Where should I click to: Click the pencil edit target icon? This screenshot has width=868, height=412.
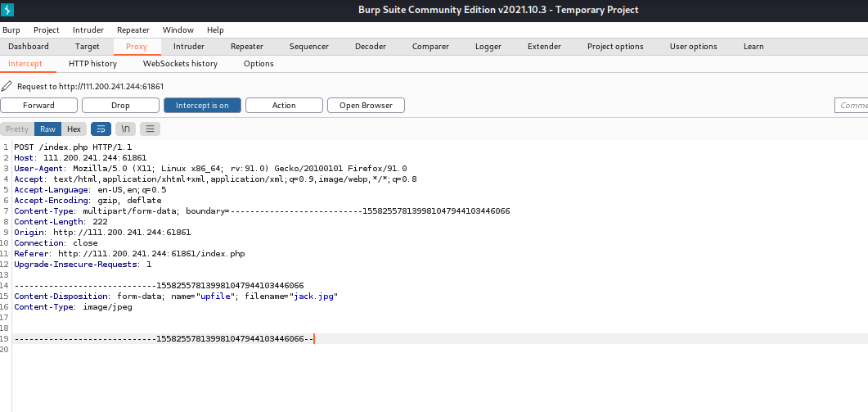point(7,86)
